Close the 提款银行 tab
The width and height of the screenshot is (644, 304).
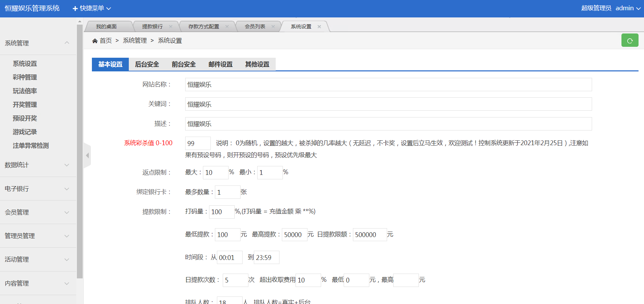[x=170, y=27]
